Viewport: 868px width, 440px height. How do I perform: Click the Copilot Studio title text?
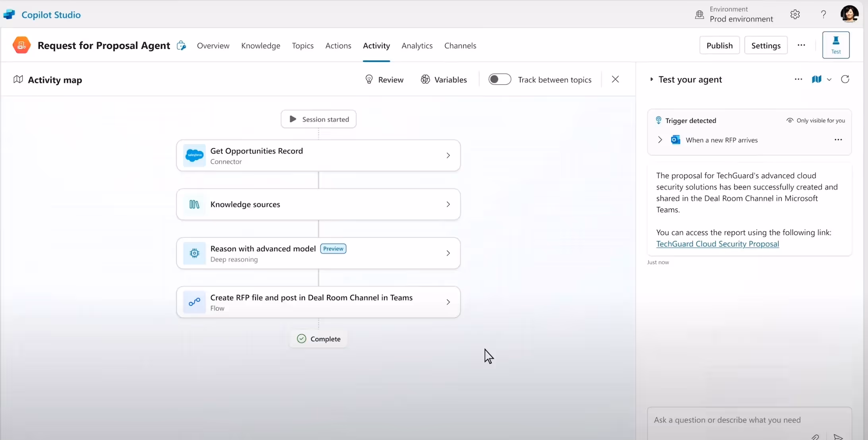[x=51, y=15]
